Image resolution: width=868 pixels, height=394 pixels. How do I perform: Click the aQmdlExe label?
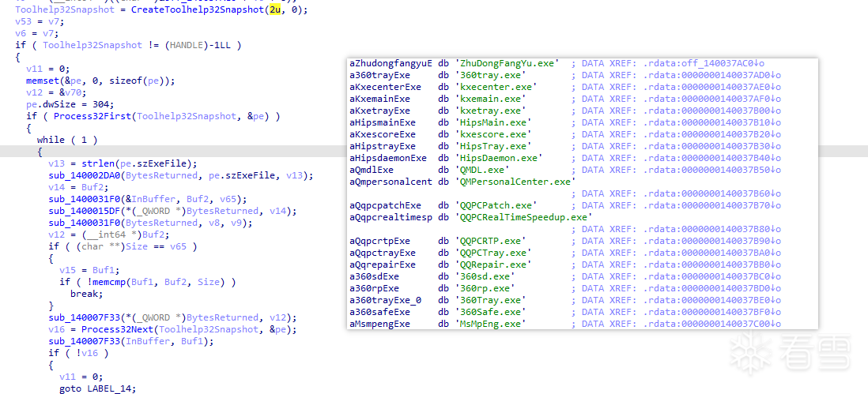(x=372, y=171)
